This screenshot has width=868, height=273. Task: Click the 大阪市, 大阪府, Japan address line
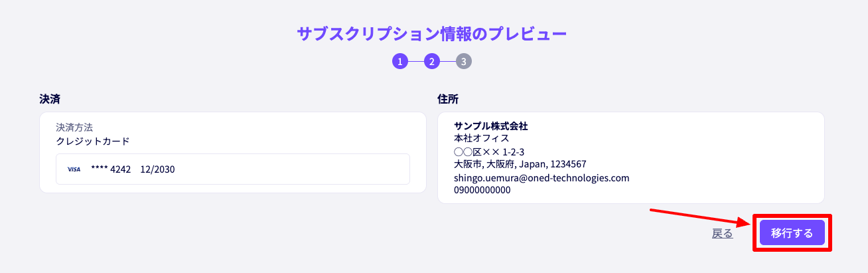(x=520, y=164)
